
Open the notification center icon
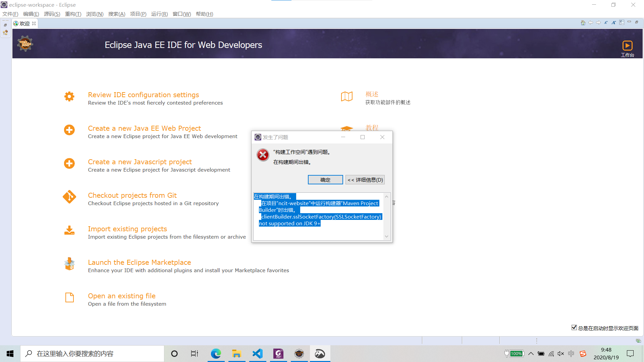click(x=630, y=354)
